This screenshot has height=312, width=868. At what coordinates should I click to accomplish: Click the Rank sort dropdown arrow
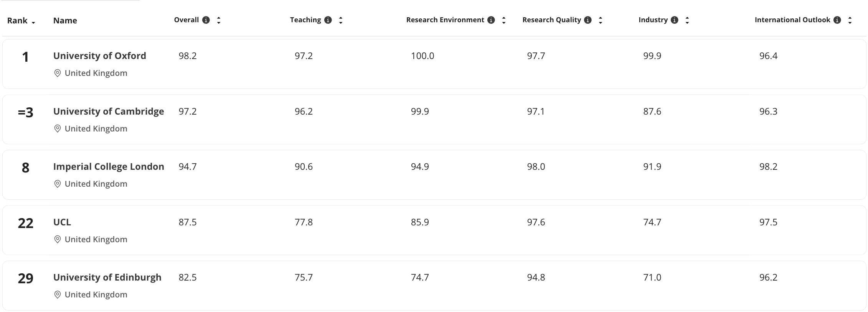pos(33,23)
